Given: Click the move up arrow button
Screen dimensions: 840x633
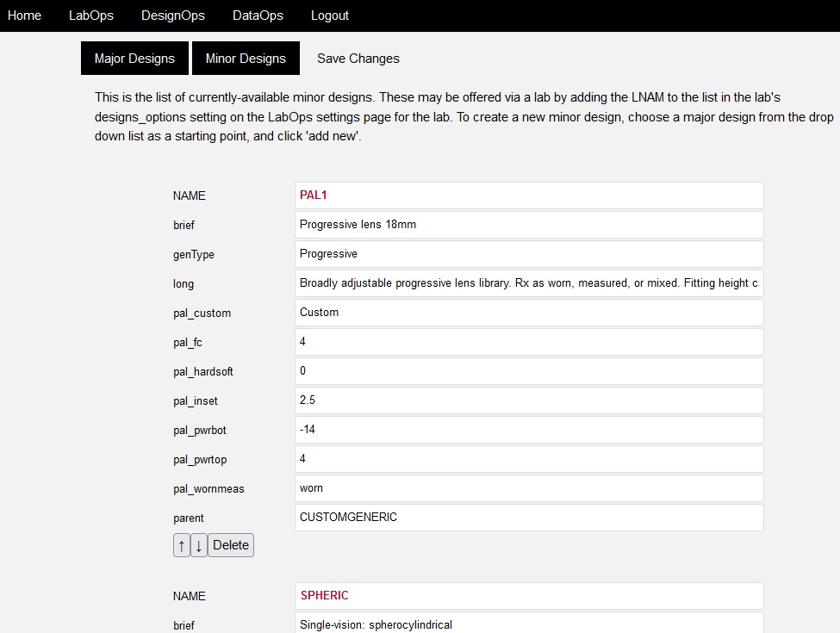Looking at the screenshot, I should 181,545.
